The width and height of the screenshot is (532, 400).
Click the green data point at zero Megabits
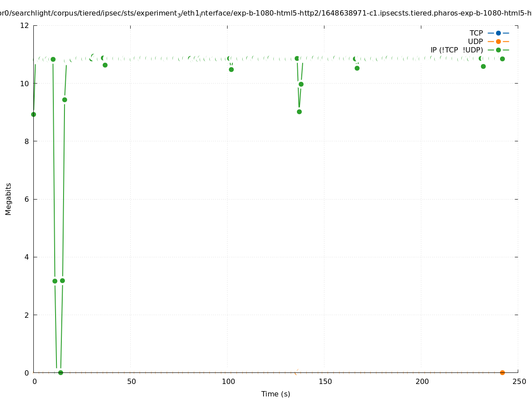coord(60,372)
